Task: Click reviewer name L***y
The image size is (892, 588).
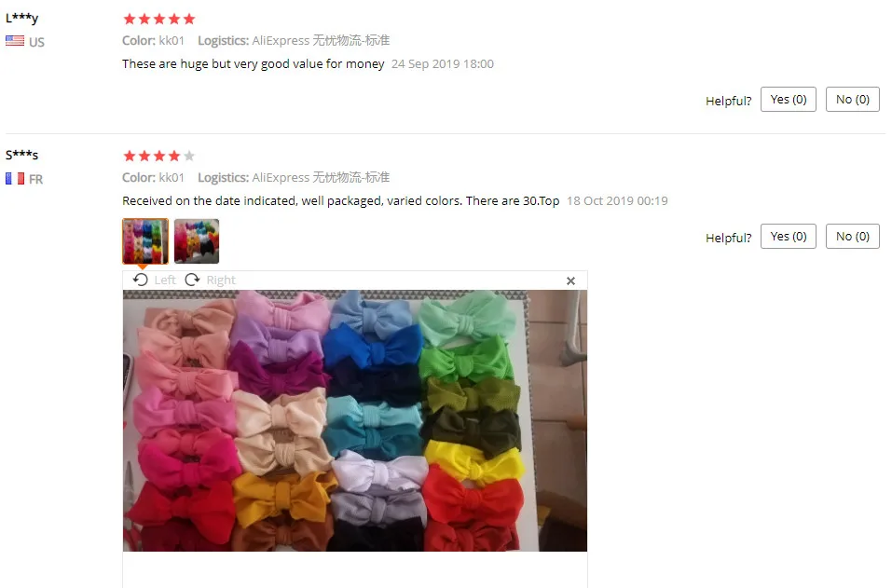Action: pyautogui.click(x=21, y=18)
